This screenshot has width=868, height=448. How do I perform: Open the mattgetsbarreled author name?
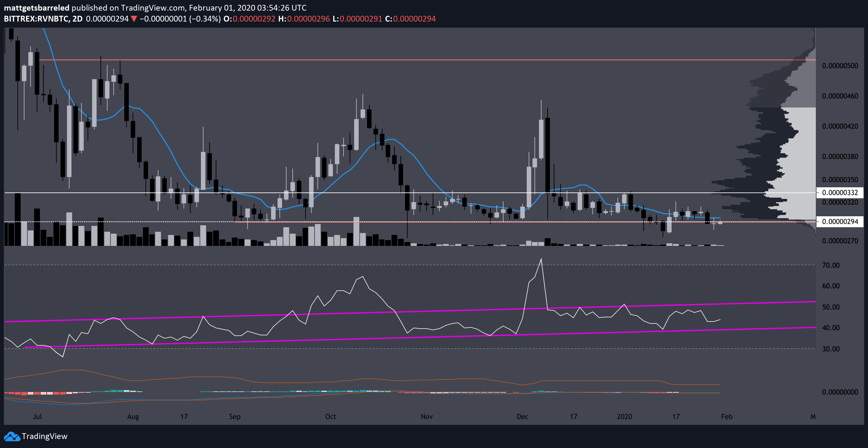[36, 8]
